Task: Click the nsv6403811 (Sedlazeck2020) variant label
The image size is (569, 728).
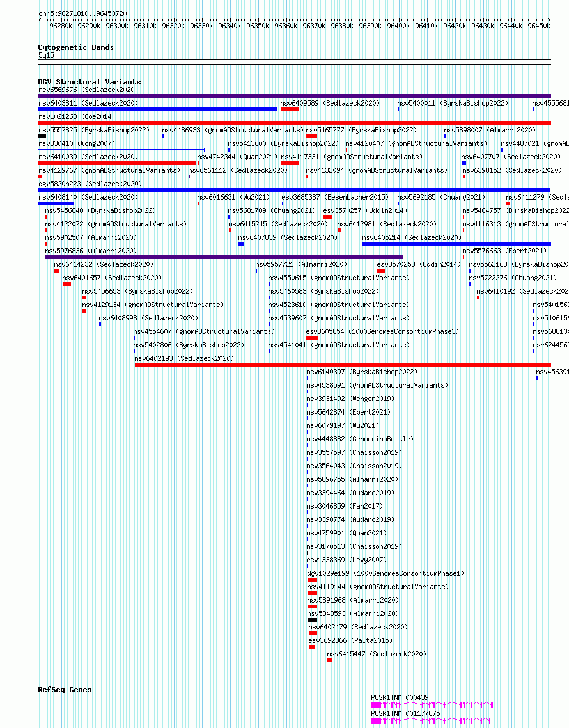Action: tap(88, 103)
